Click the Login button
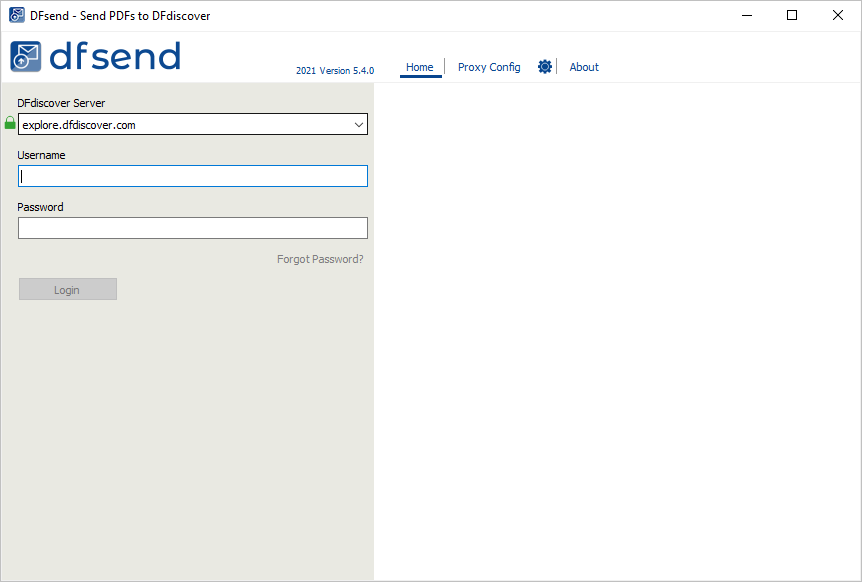The image size is (862, 582). 68,289
